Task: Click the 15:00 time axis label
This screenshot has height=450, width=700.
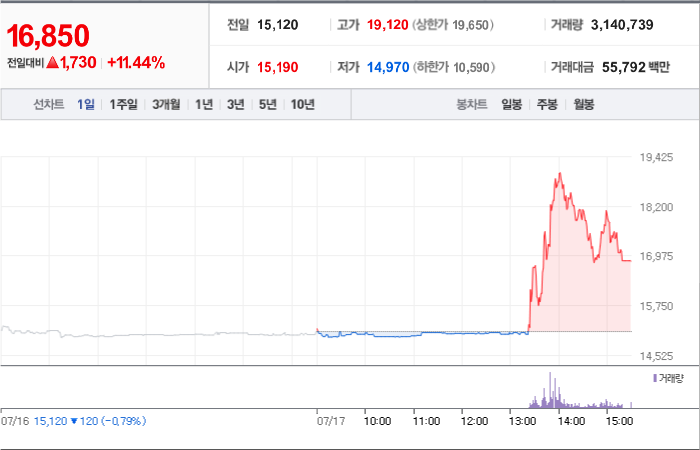Action: point(620,421)
